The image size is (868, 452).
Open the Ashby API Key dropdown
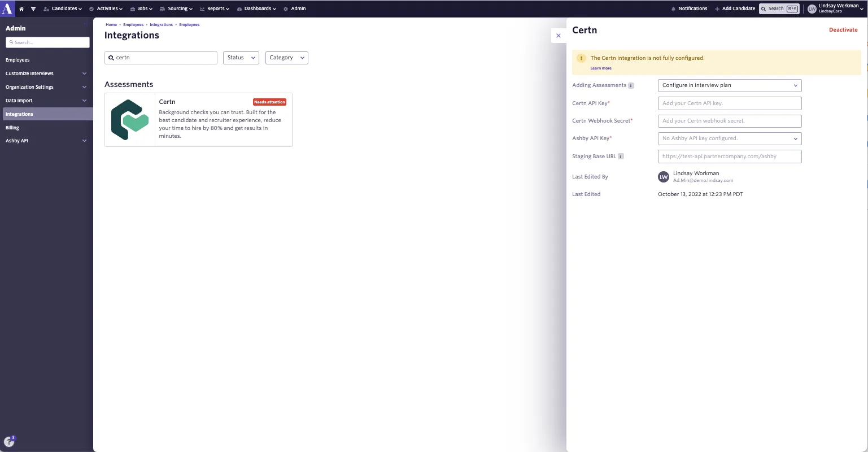click(730, 138)
